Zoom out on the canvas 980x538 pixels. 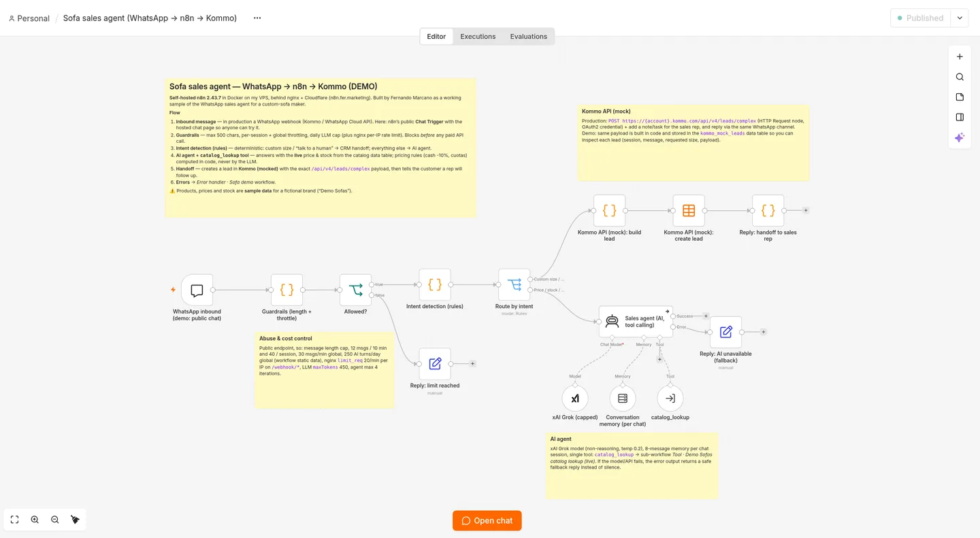[x=55, y=520]
